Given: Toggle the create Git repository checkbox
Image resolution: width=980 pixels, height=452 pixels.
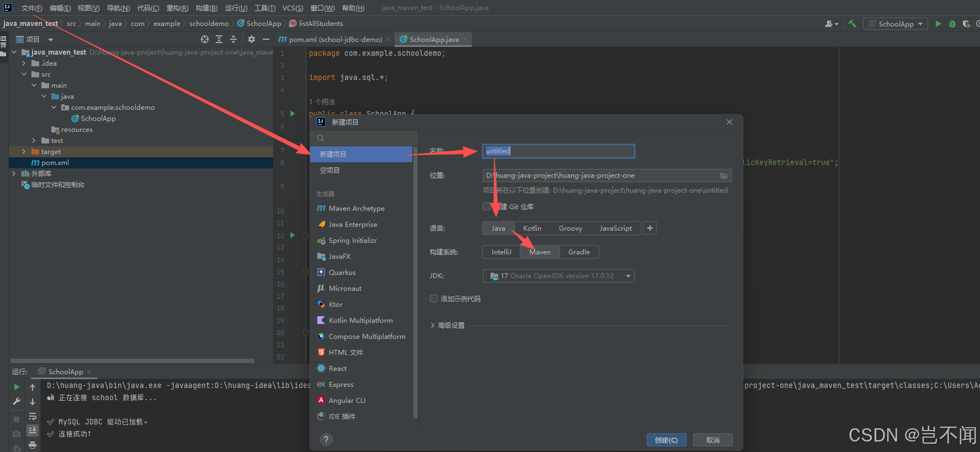Looking at the screenshot, I should point(487,206).
